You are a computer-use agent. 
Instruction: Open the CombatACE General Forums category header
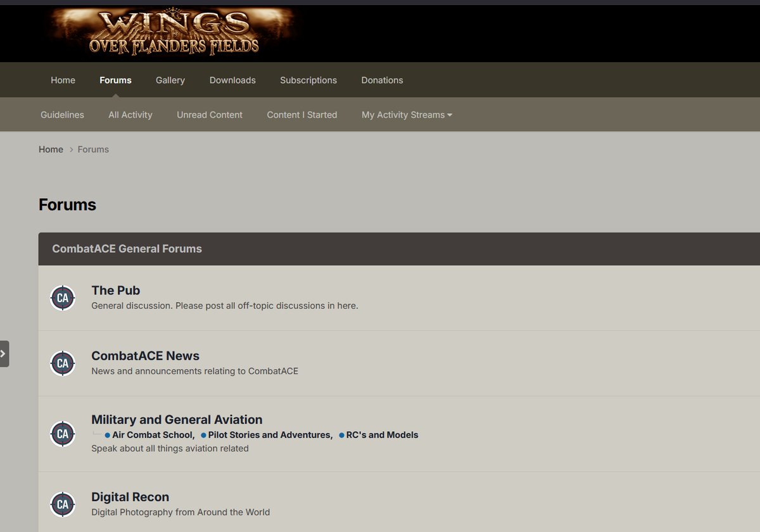[127, 249]
